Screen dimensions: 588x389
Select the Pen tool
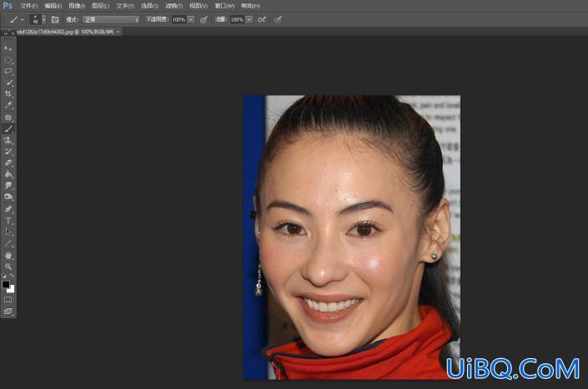[x=8, y=209]
